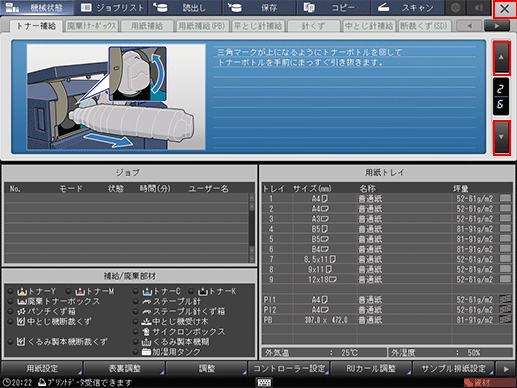Expand more bottom menu buttons with arrow

[506, 369]
